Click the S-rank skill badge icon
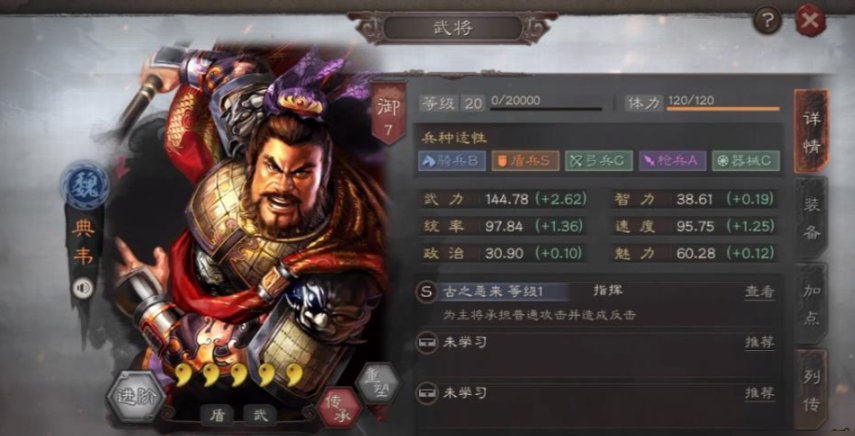Viewport: 855px width, 436px height. point(426,292)
